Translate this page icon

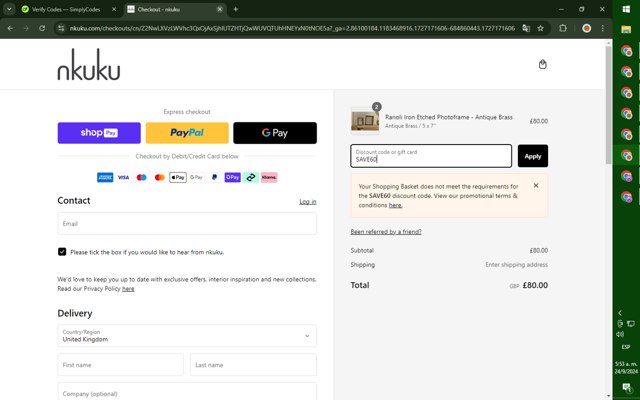point(526,28)
